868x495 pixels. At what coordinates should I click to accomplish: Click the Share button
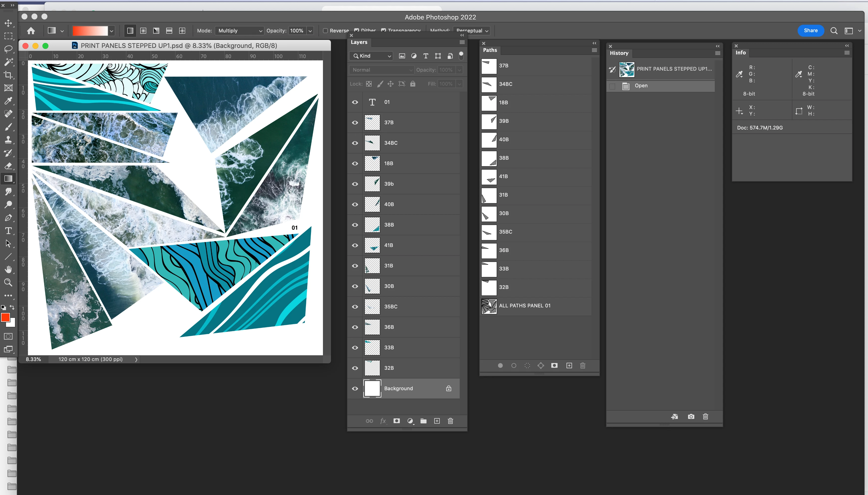[x=811, y=31]
